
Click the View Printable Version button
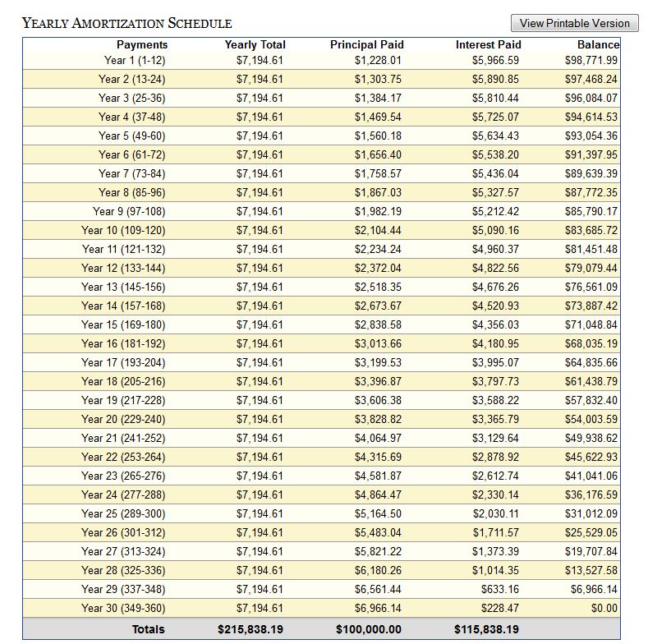pyautogui.click(x=574, y=23)
